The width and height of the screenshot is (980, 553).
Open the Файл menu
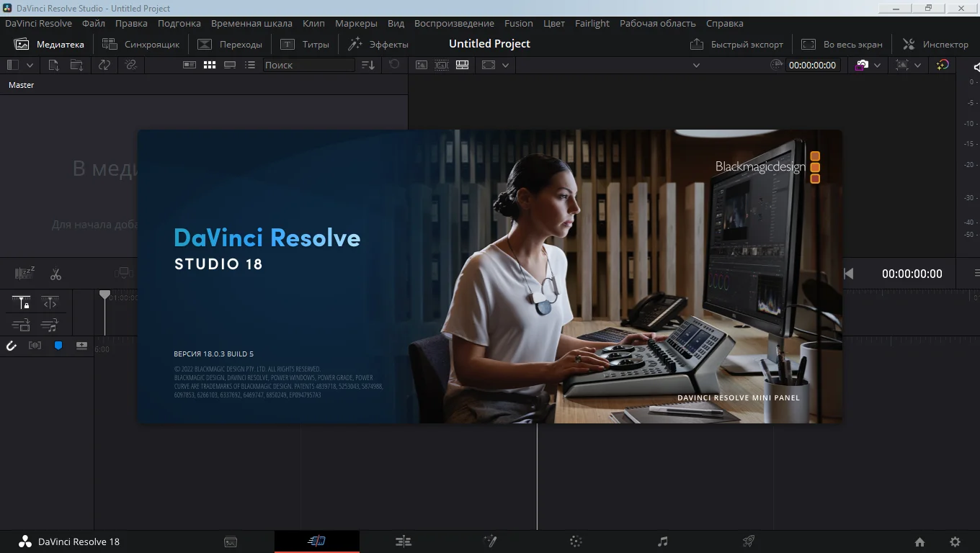coord(94,23)
